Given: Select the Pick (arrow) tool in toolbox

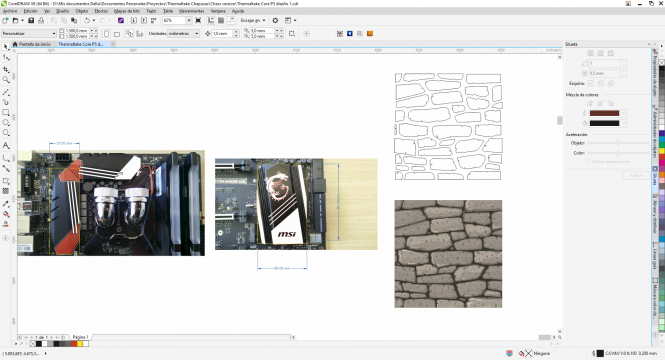Looking at the screenshot, I should pos(6,47).
